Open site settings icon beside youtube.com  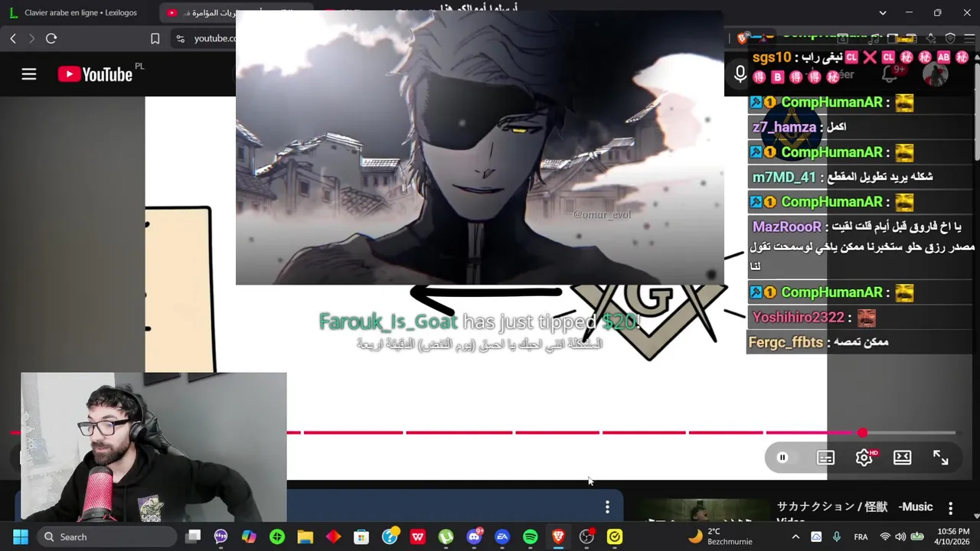(180, 38)
